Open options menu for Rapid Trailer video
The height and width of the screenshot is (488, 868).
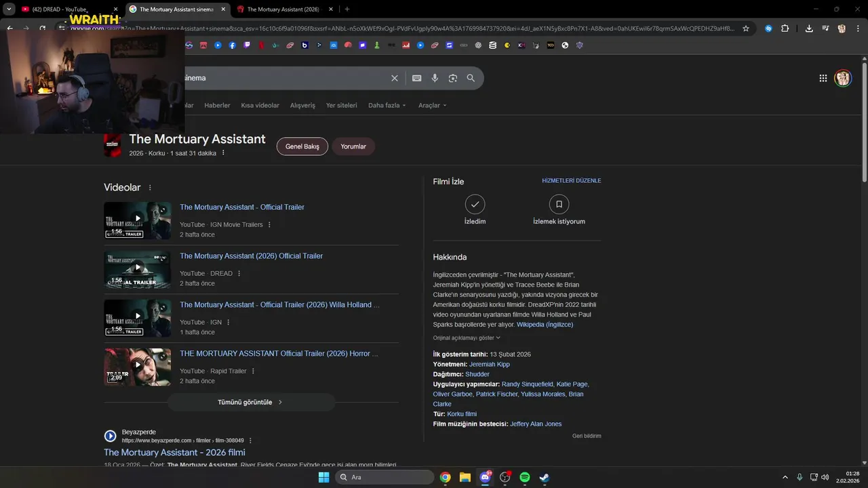[x=253, y=371]
